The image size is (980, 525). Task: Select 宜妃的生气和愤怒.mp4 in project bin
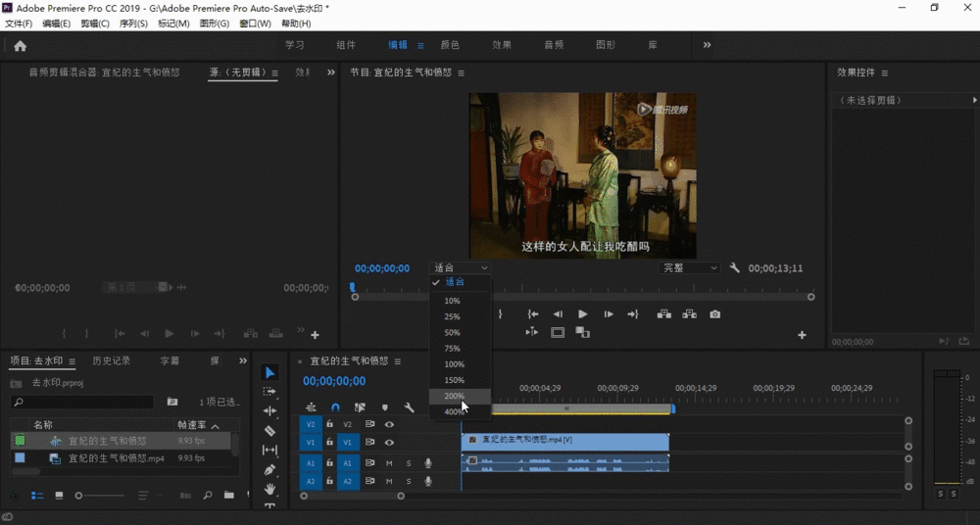(x=117, y=458)
